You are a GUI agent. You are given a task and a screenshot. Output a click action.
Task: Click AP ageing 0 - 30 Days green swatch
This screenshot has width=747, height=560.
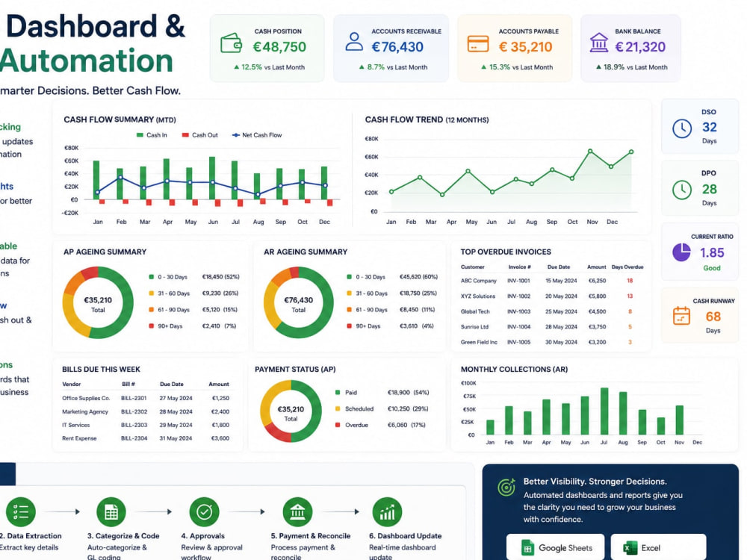152,277
